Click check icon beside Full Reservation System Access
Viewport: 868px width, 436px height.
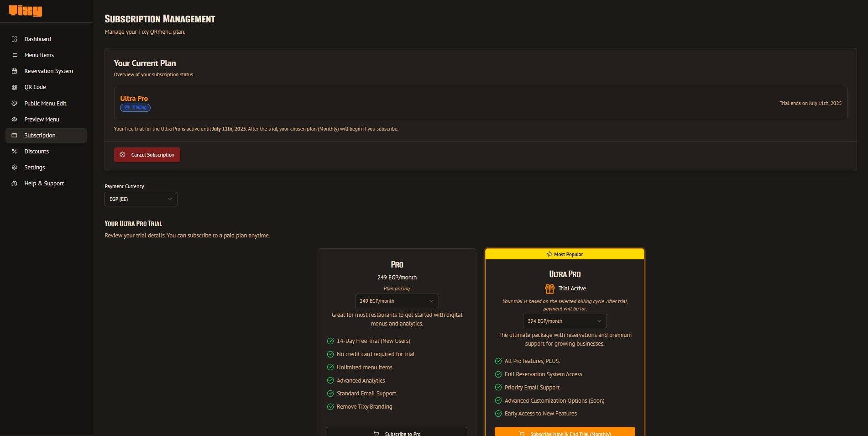(498, 374)
